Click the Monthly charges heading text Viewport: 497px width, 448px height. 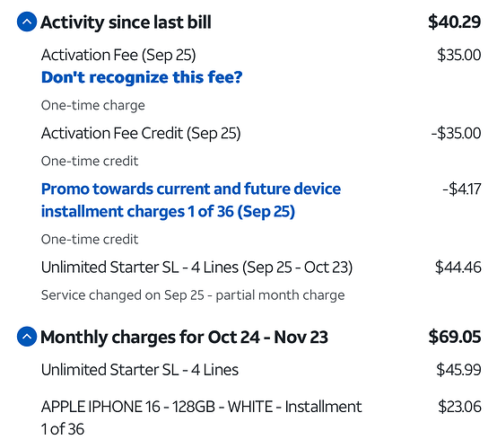pyautogui.click(x=184, y=337)
